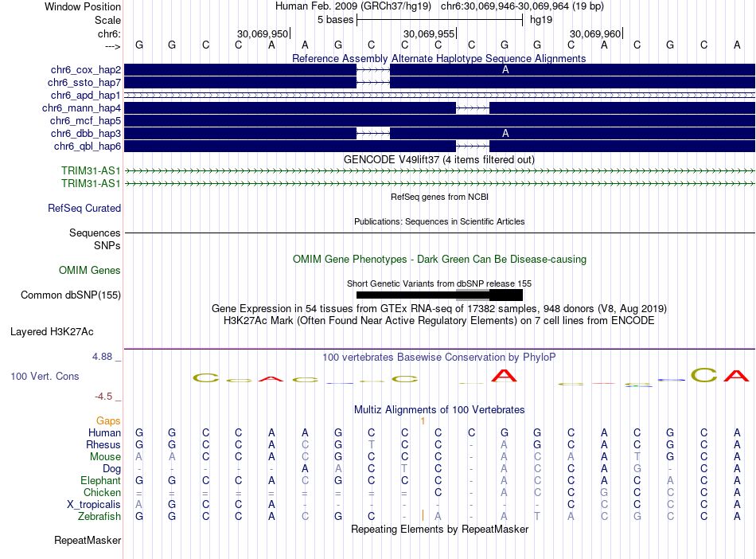Open the GENCODE V49lift37 track title

(439, 159)
